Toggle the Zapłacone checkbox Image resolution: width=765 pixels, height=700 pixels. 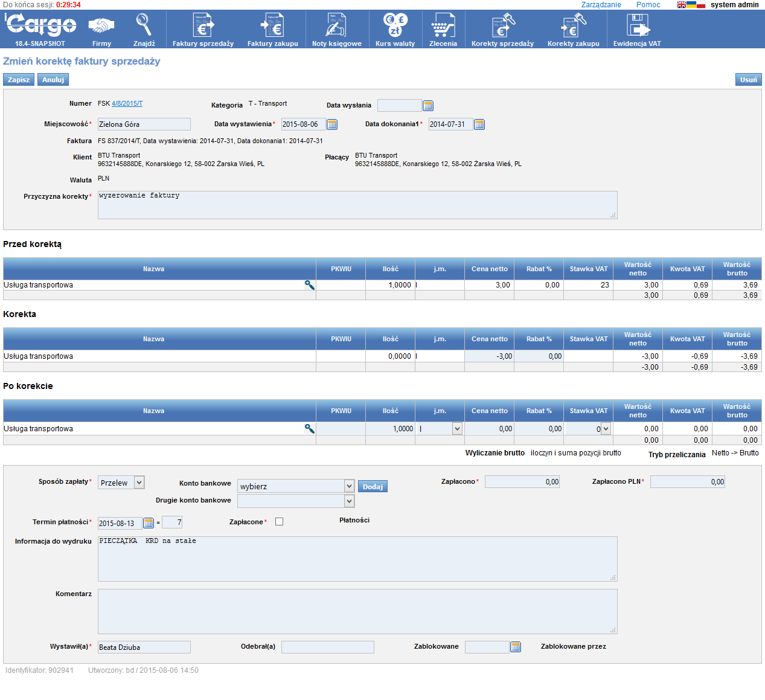coord(279,522)
